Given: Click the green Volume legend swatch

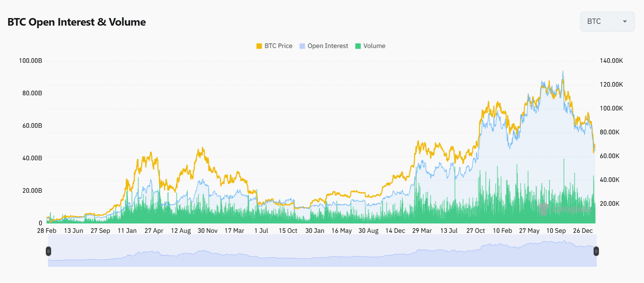Looking at the screenshot, I should click(x=358, y=46).
